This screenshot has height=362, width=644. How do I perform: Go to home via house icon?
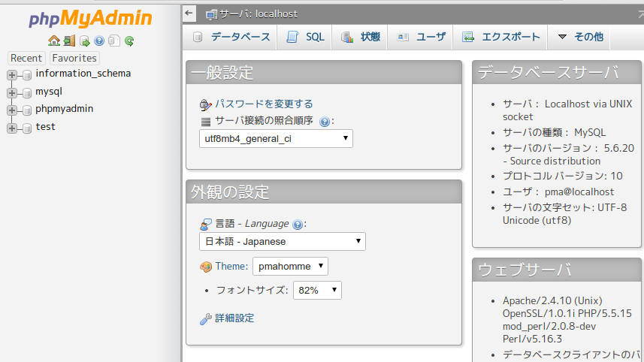54,41
